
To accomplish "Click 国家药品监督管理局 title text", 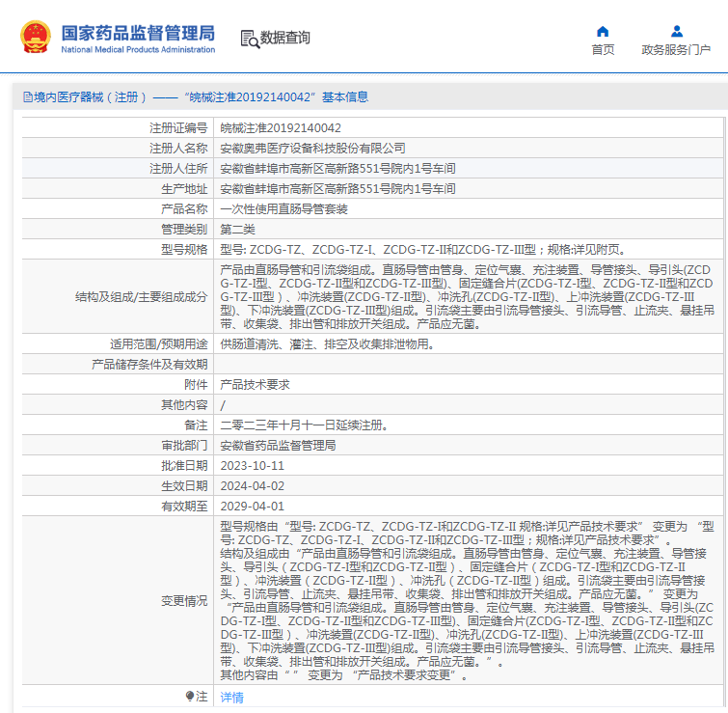I will click(x=138, y=34).
